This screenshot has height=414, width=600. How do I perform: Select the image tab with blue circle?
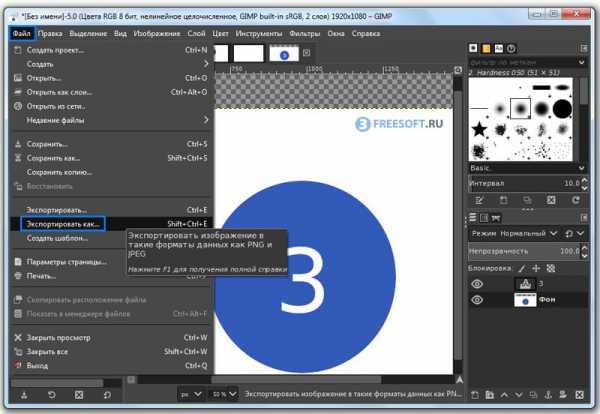tap(284, 54)
